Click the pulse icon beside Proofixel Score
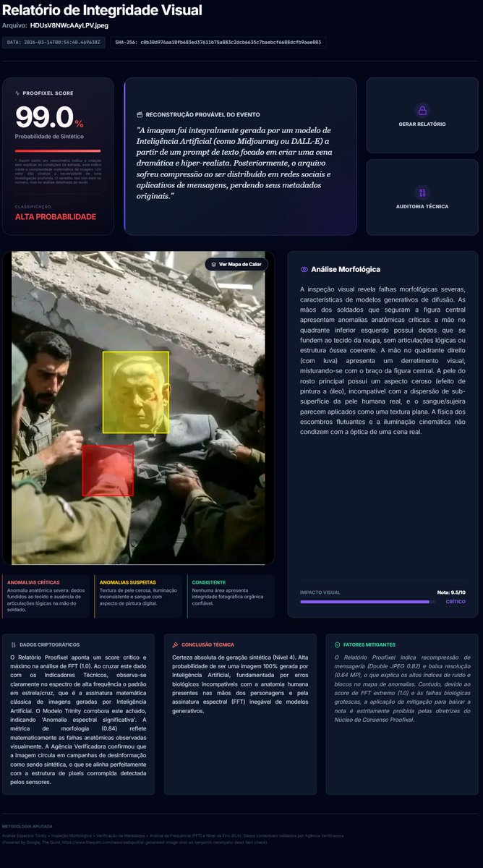Viewport: 483px width, 868px height. (17, 93)
